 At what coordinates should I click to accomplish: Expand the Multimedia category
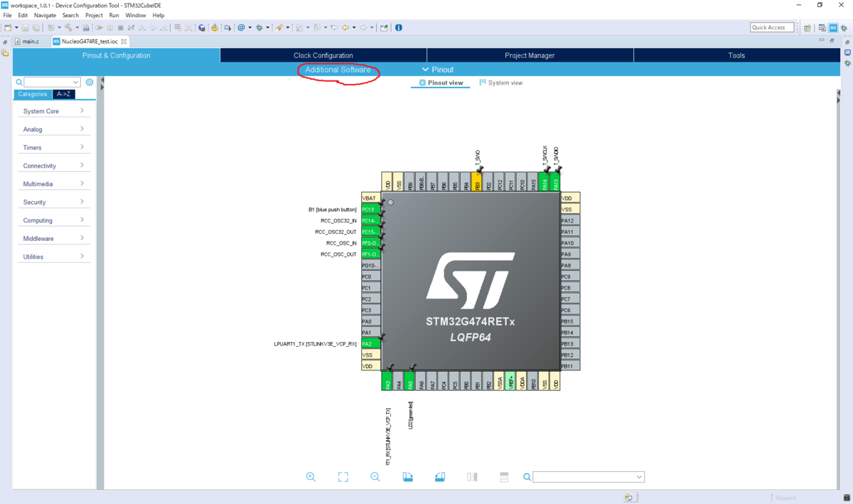click(x=53, y=183)
